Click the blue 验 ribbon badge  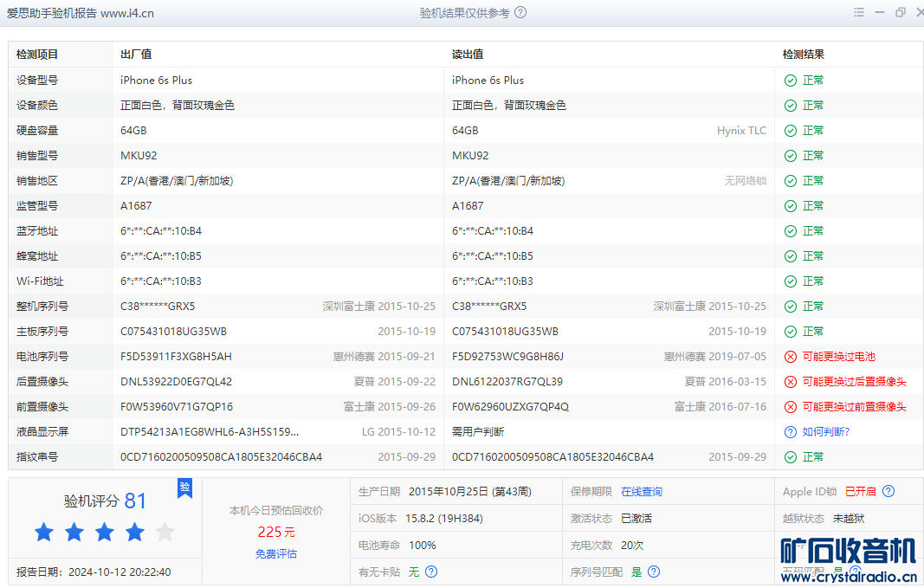click(x=184, y=488)
